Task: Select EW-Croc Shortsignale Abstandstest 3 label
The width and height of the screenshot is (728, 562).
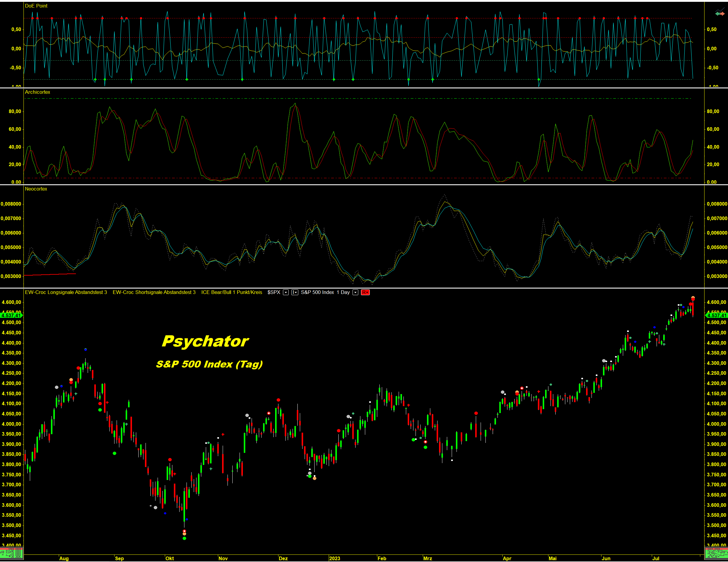Action: click(154, 292)
